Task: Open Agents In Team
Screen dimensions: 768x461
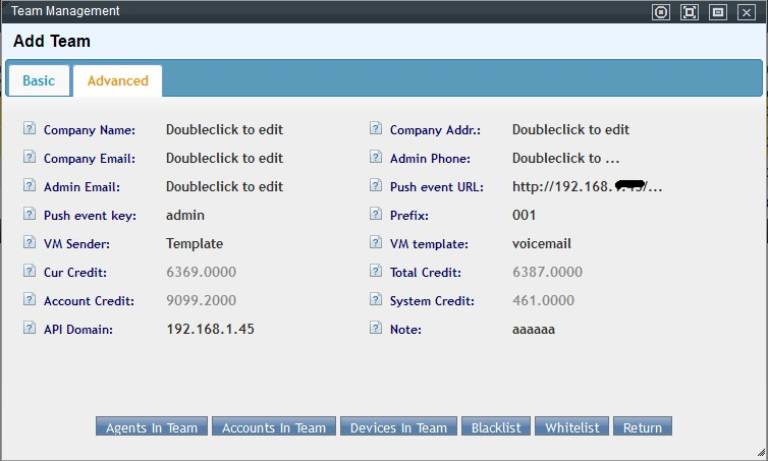Action: click(x=152, y=427)
